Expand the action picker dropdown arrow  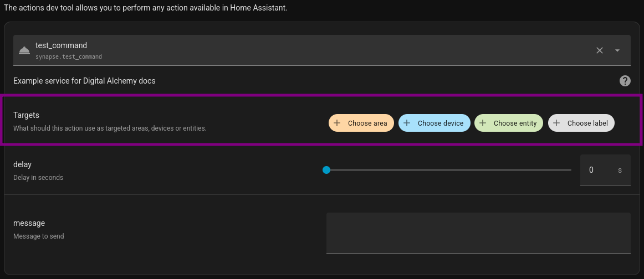pos(617,50)
